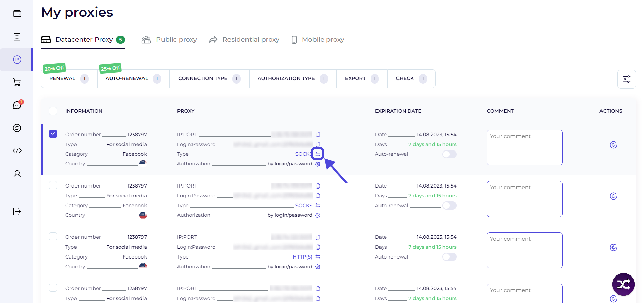Switch to the Mobile proxy tab

tap(318, 40)
